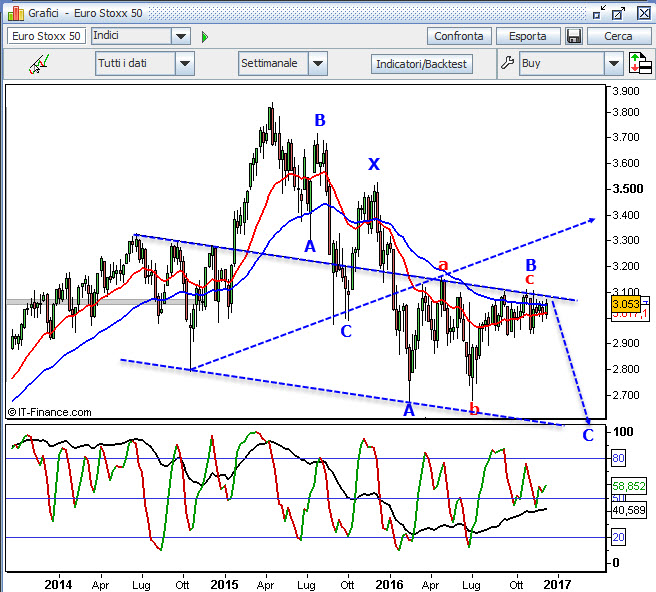Click the green play arrow icon

[205, 37]
